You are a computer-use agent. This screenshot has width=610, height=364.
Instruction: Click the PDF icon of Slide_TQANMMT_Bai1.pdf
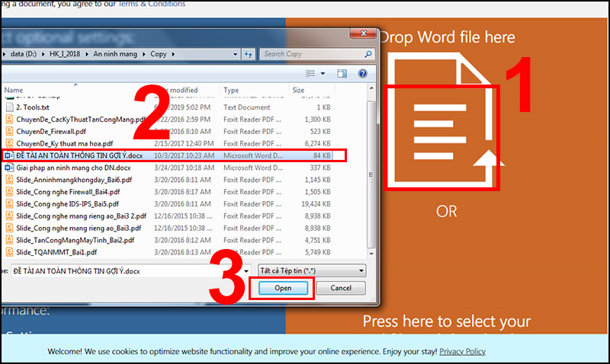pyautogui.click(x=9, y=252)
